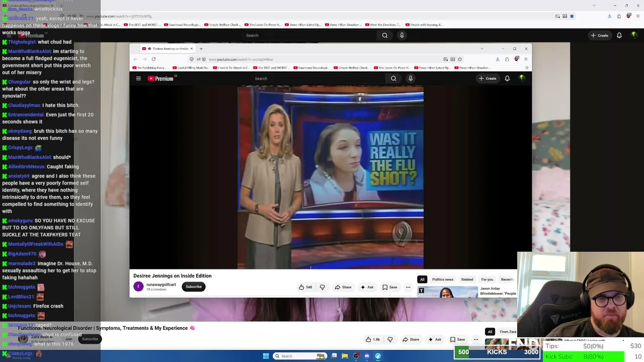Viewport: 644px width, 362px height.
Task: List all tabs dropdown in background window
Action: 594,6
